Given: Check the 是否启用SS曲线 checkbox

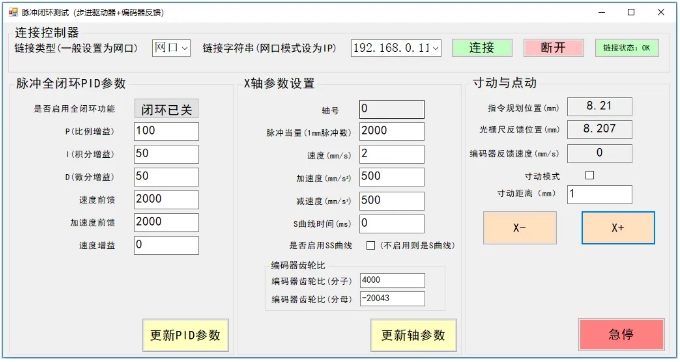Looking at the screenshot, I should tap(370, 245).
